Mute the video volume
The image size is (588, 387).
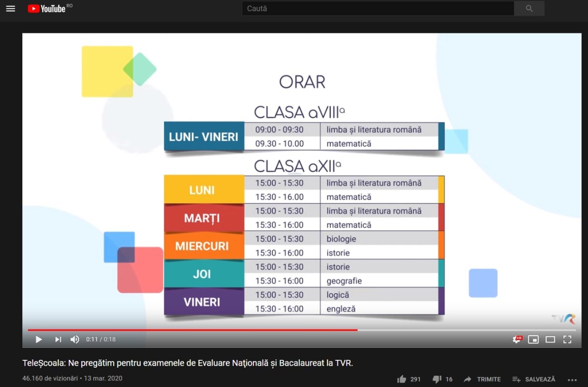coord(75,339)
